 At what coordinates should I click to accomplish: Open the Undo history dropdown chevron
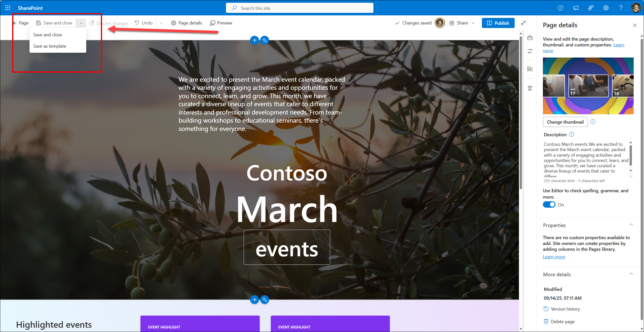coord(161,23)
